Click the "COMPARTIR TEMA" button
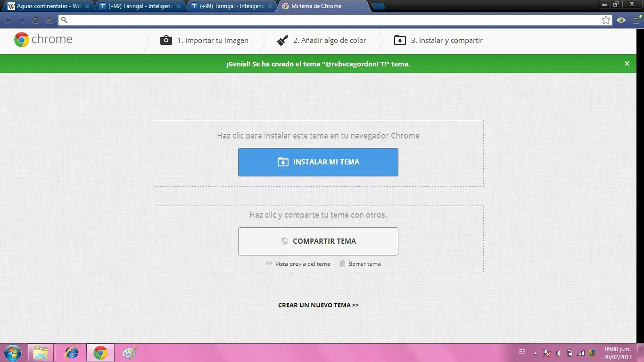The height and width of the screenshot is (362, 644). (x=318, y=241)
